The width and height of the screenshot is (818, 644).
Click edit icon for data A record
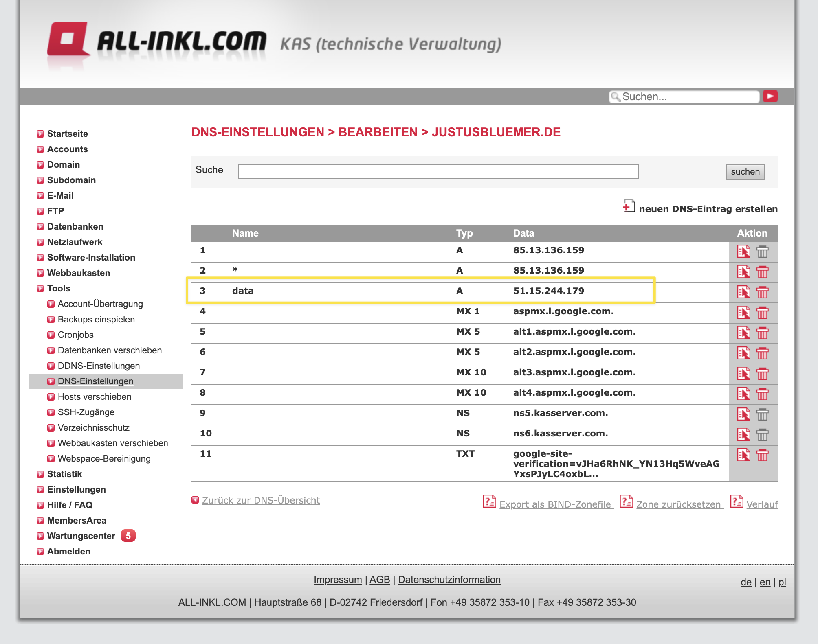[x=743, y=292]
